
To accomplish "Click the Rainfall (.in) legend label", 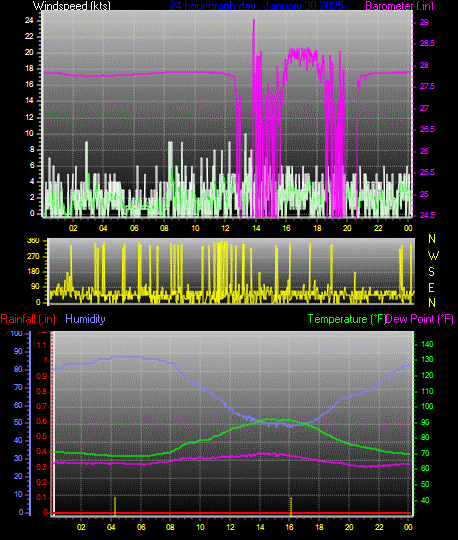I will 28,319.
